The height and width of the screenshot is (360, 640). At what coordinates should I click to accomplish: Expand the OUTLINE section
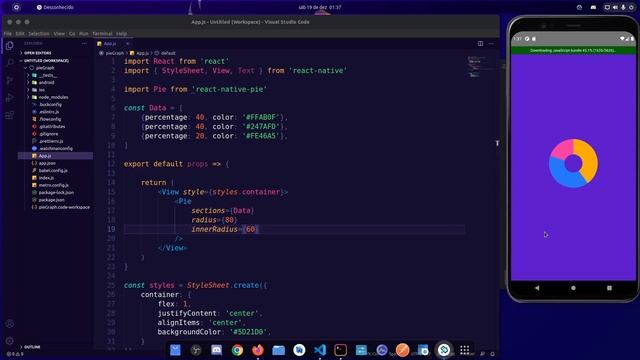coord(32,347)
